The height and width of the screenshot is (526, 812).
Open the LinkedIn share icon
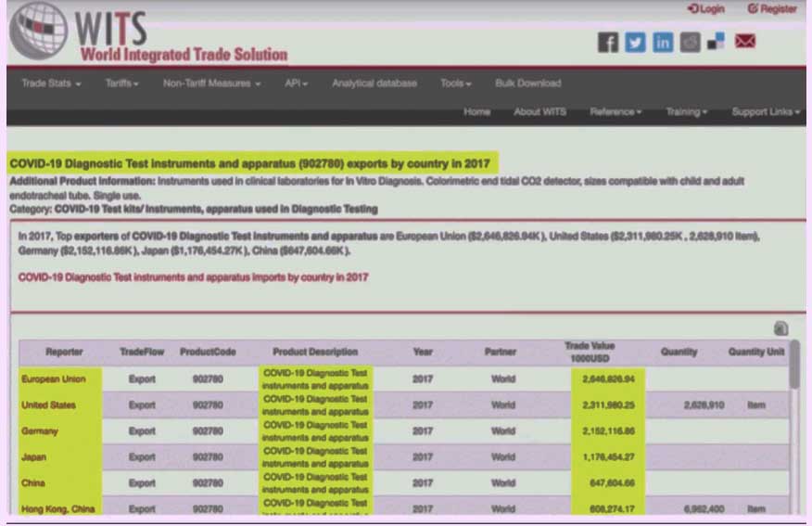coord(663,42)
